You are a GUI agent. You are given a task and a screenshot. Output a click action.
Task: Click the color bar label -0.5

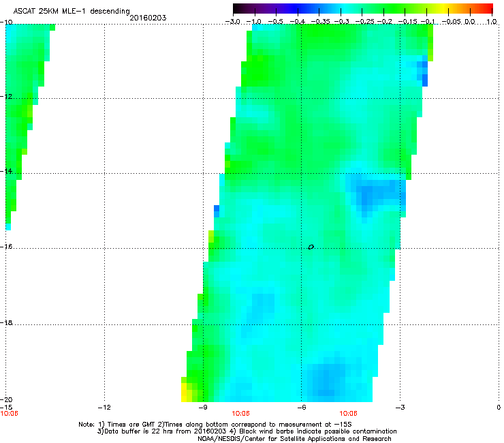coord(276,22)
